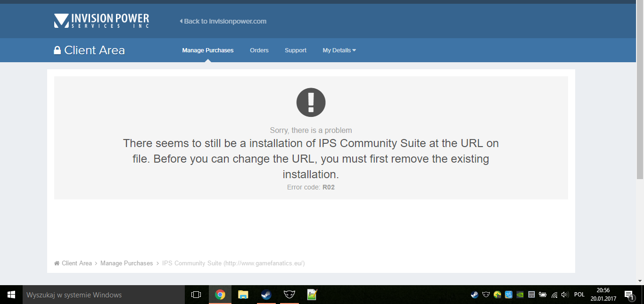Open the Notepad++ taskbar icon
Viewport: 644px width, 304px height.
coord(312,295)
